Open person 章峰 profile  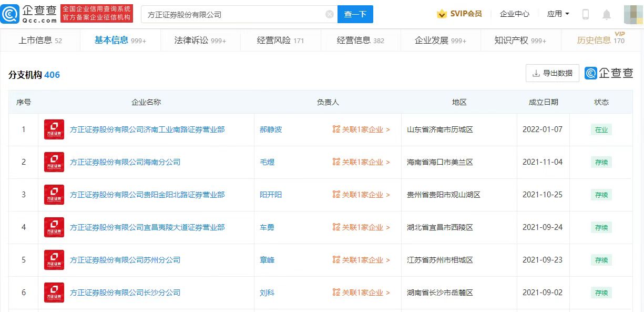coord(267,260)
